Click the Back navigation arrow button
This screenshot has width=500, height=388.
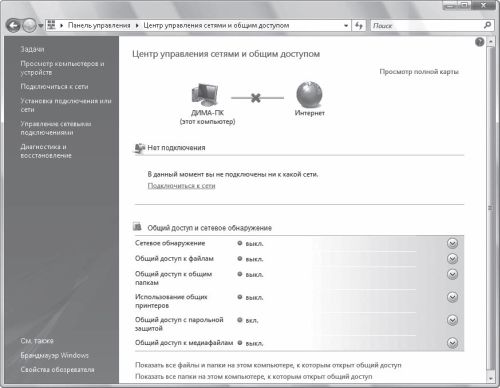tap(13, 26)
